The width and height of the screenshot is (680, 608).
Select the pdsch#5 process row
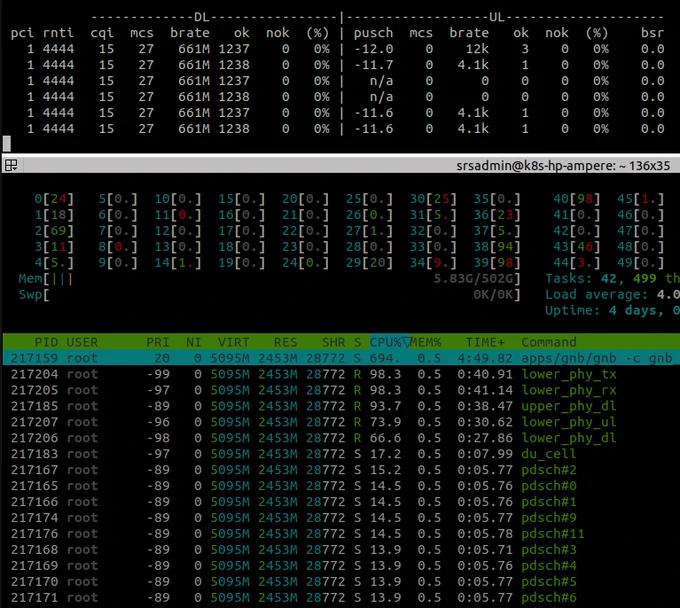point(341,582)
